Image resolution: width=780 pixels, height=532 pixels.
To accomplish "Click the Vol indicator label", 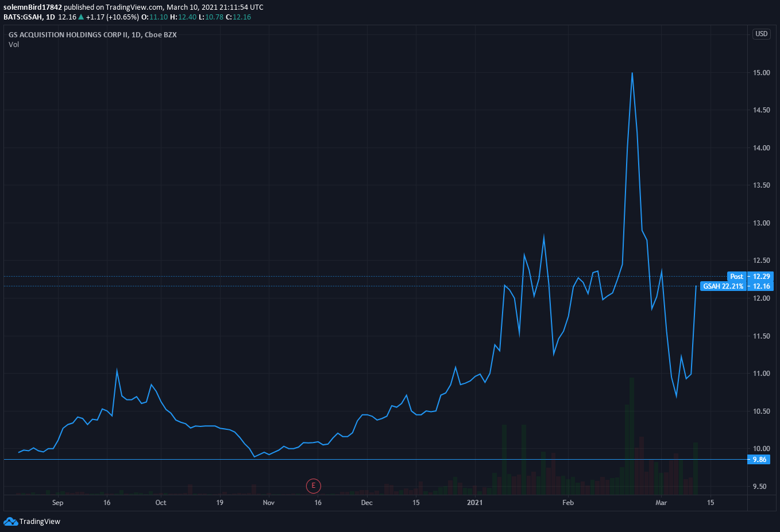I will [x=14, y=45].
